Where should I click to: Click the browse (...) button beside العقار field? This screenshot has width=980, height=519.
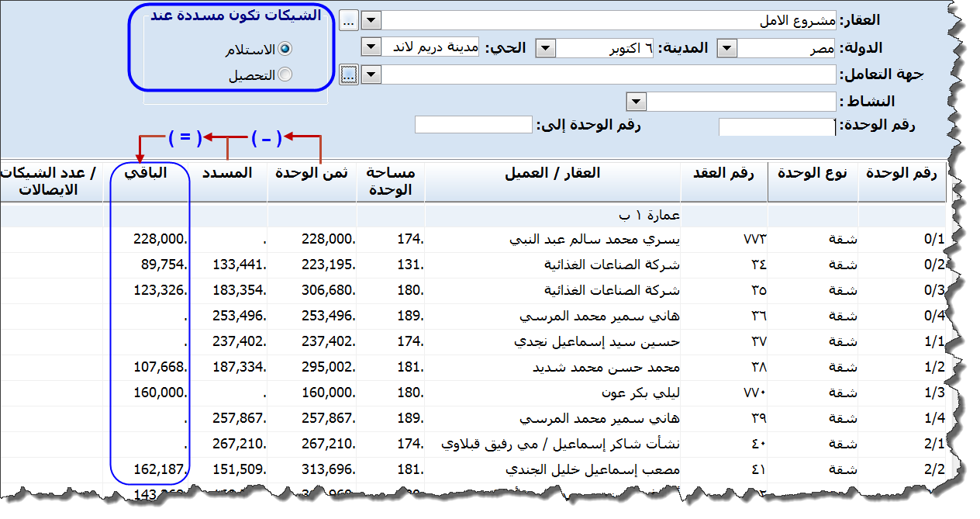(348, 21)
